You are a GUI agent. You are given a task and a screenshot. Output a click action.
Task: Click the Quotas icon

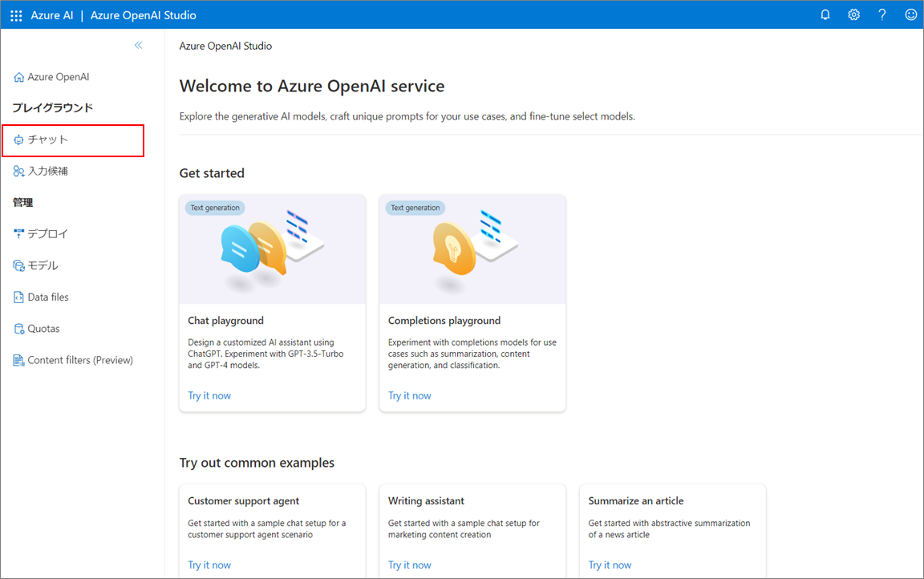[x=19, y=329]
